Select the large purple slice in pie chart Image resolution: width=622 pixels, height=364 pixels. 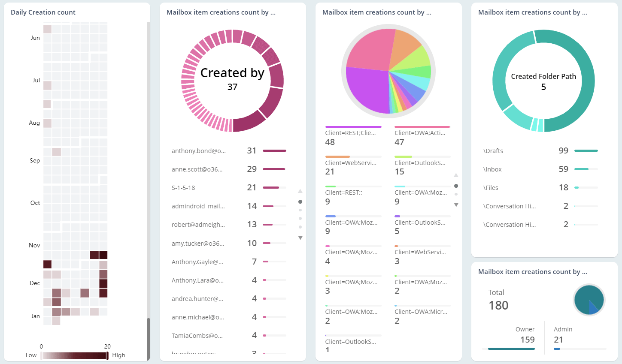coord(365,90)
